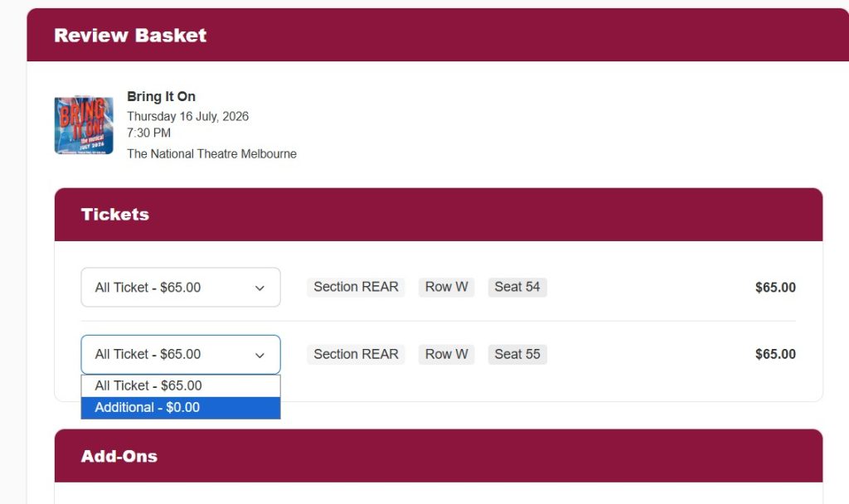This screenshot has height=504, width=849.
Task: Click the Section REAR badge for Seat 55
Action: tap(356, 354)
